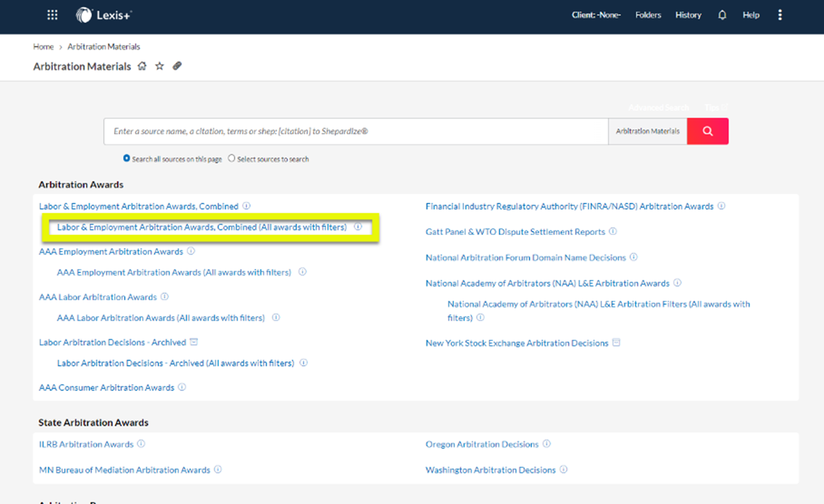Open Labor Arbitration Decisions - Archived (All awards with filters)

[175, 363]
